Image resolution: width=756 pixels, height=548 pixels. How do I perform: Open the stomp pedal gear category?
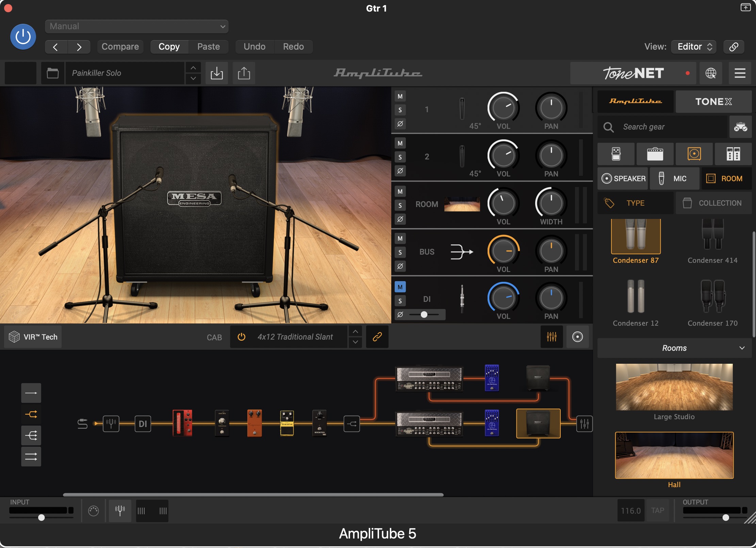616,154
